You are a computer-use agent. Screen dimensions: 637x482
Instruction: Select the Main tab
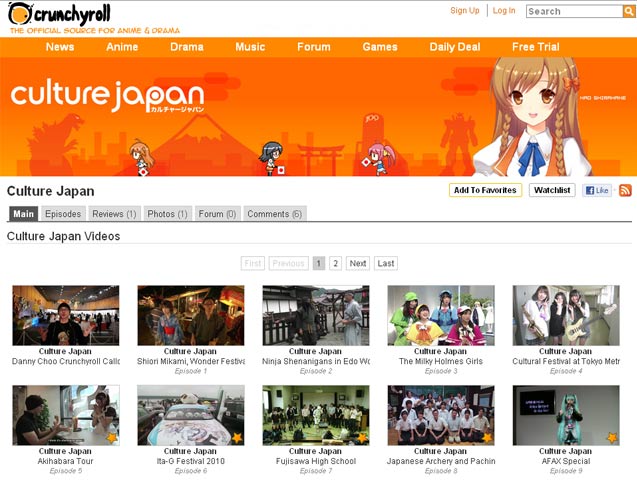[x=24, y=214]
